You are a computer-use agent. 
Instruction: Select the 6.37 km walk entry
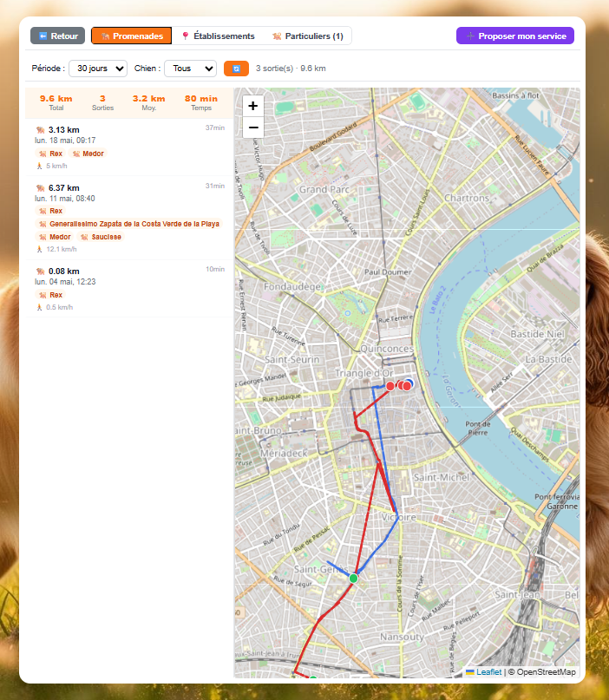tap(129, 218)
